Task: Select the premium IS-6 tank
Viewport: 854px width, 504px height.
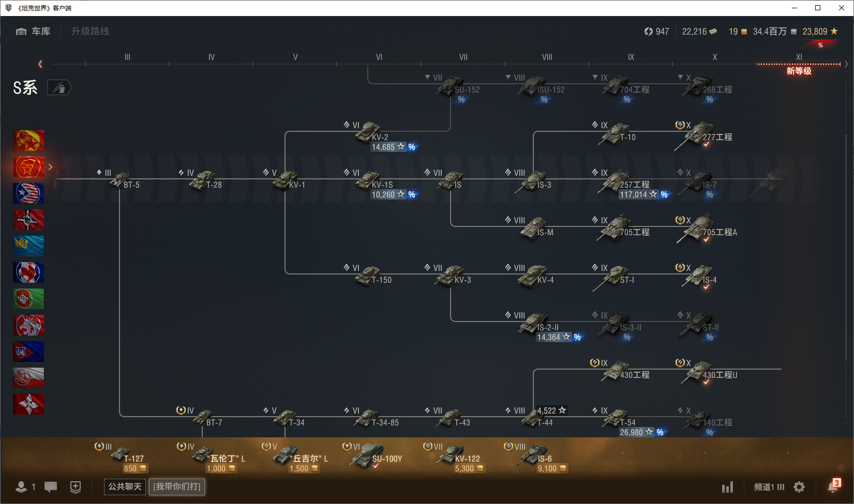Action: click(x=535, y=454)
